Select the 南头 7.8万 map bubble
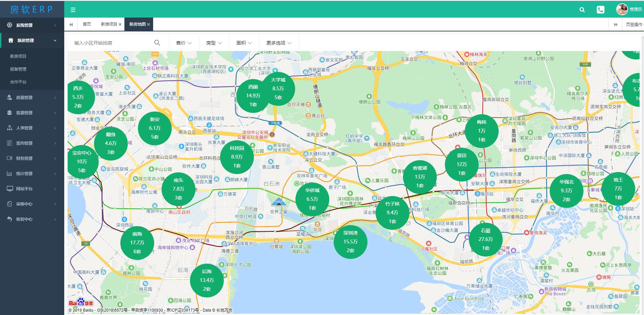 [178, 189]
